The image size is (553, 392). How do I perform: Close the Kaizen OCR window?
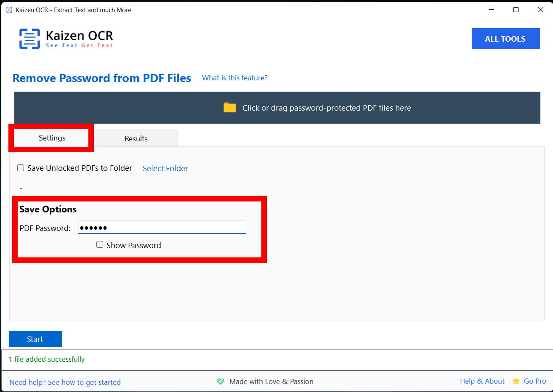(540, 10)
